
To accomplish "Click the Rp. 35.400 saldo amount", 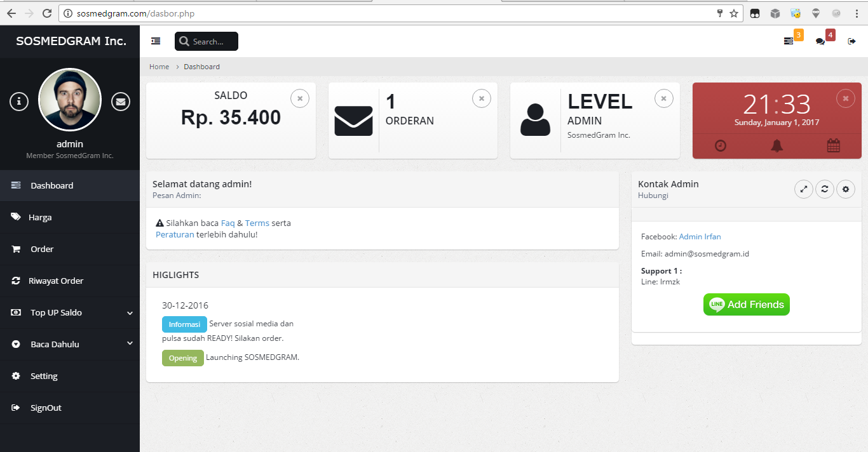I will coord(231,117).
